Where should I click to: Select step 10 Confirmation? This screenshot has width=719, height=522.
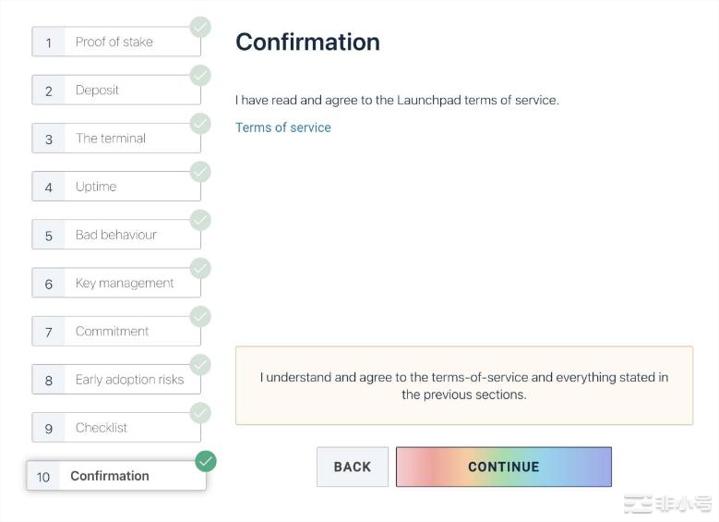point(115,476)
